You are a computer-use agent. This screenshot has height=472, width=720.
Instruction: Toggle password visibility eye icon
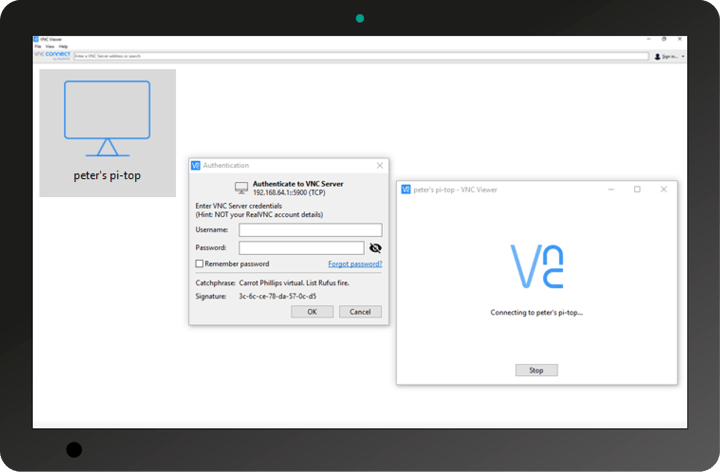(x=375, y=248)
